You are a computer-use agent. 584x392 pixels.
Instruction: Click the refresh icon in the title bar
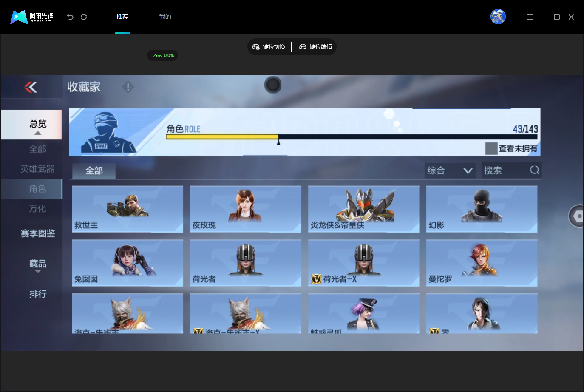[84, 17]
